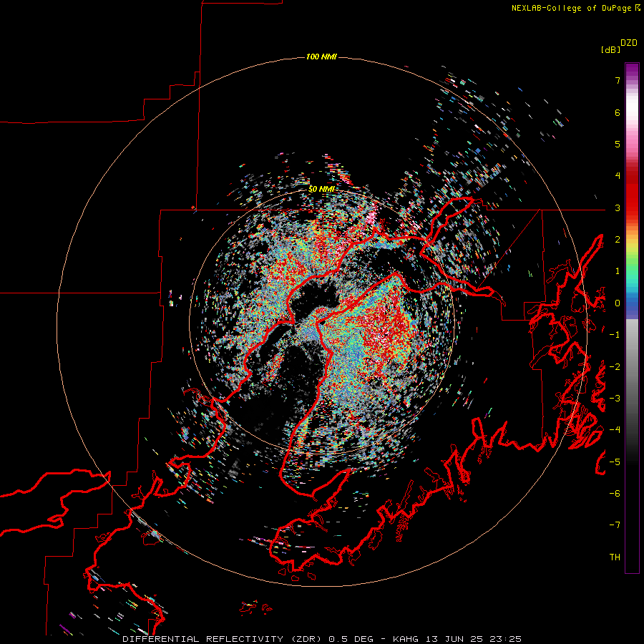Viewport: 644px width, 644px height.
Task: Click the 2 value on color scale
Action: (x=618, y=240)
